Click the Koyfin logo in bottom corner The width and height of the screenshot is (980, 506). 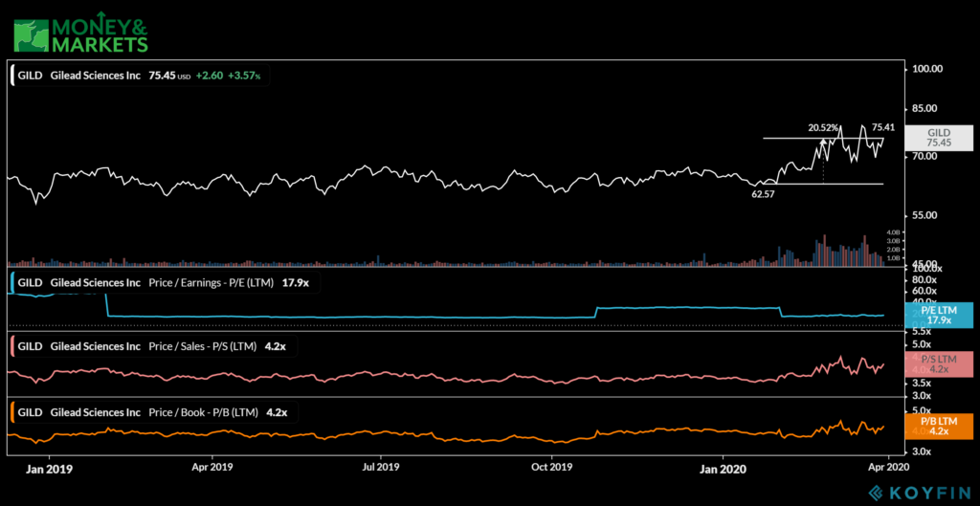pyautogui.click(x=918, y=491)
